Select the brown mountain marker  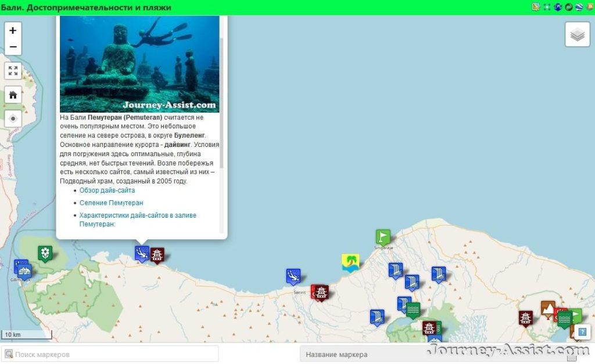click(548, 309)
